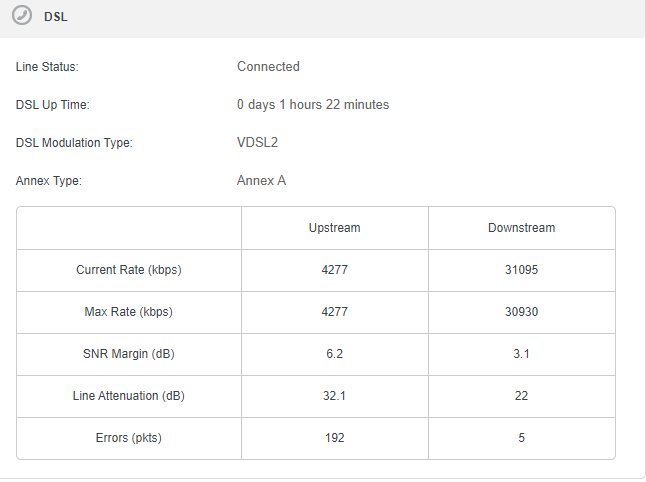
Task: Click the Annex A value
Action: pyautogui.click(x=262, y=181)
